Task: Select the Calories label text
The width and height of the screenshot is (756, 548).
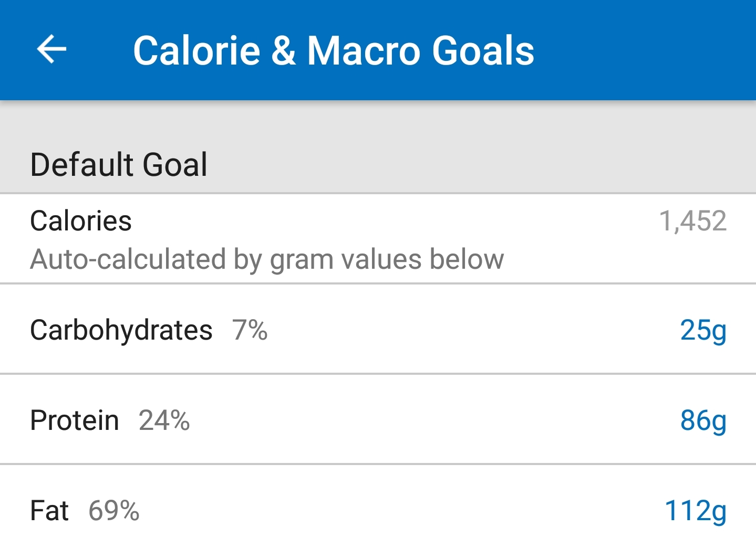Action: [x=81, y=221]
